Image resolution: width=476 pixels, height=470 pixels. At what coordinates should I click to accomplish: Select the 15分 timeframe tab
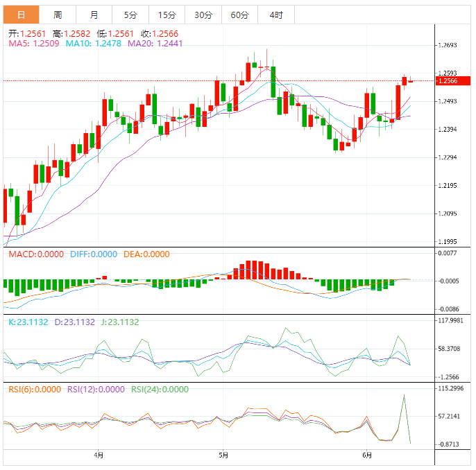pos(167,15)
